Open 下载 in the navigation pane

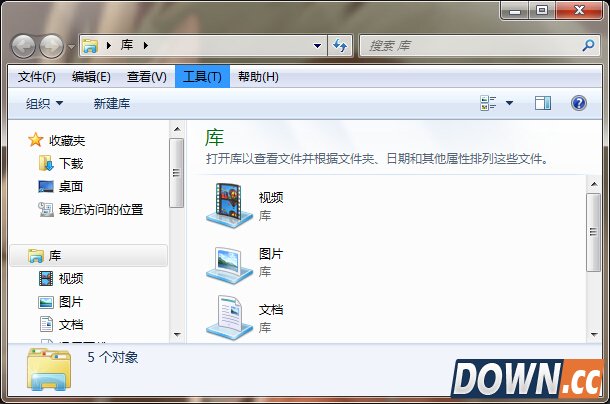tap(71, 163)
